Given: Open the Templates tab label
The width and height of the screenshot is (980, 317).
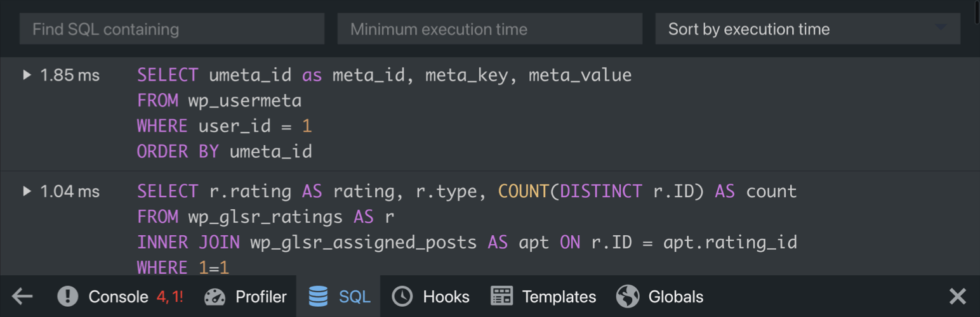Looking at the screenshot, I should [559, 297].
